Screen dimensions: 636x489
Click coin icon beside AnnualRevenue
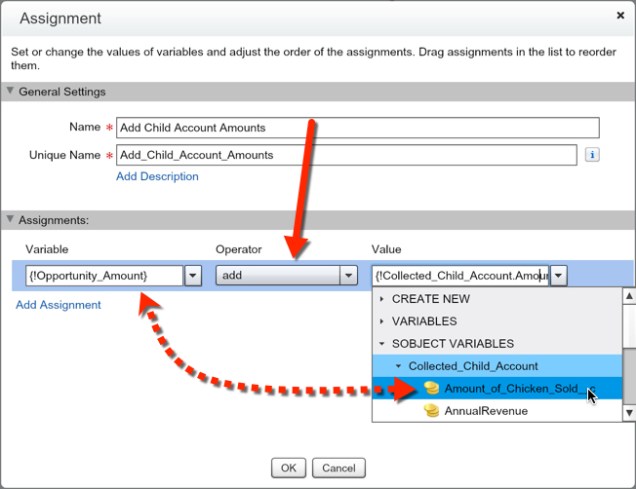[x=432, y=410]
